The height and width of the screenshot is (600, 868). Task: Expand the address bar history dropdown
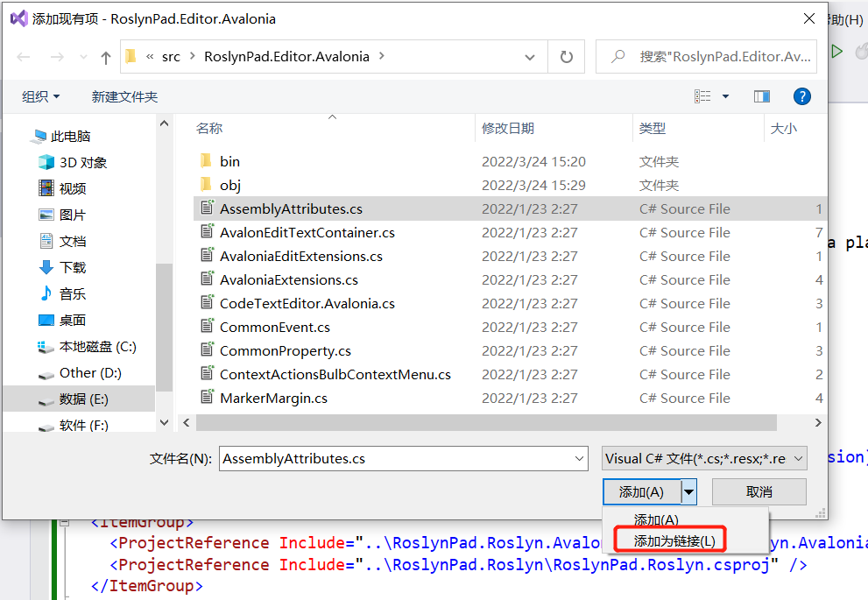(530, 57)
